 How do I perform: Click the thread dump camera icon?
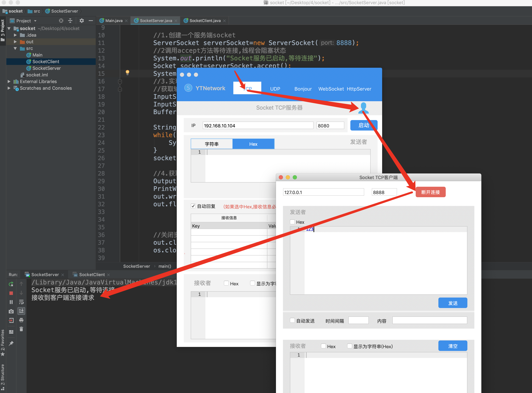[x=11, y=311]
